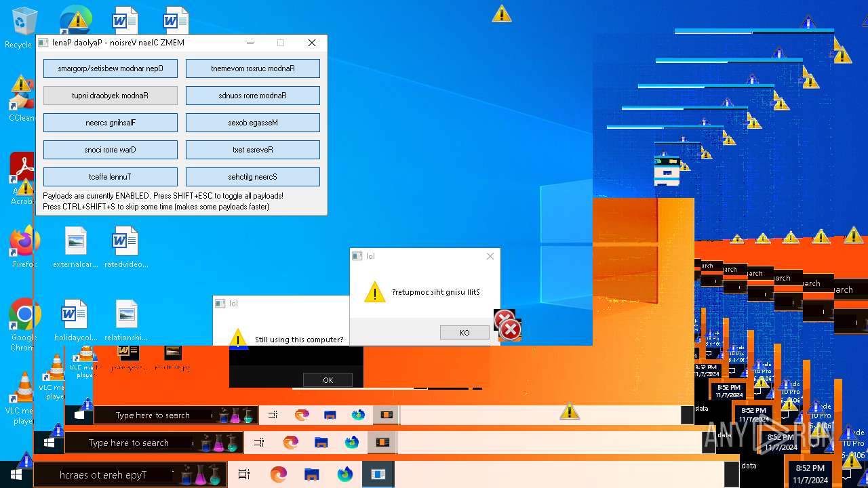This screenshot has width=868, height=488.
Task: Select the active MEMZ app on bottom taskbar
Action: click(x=378, y=474)
